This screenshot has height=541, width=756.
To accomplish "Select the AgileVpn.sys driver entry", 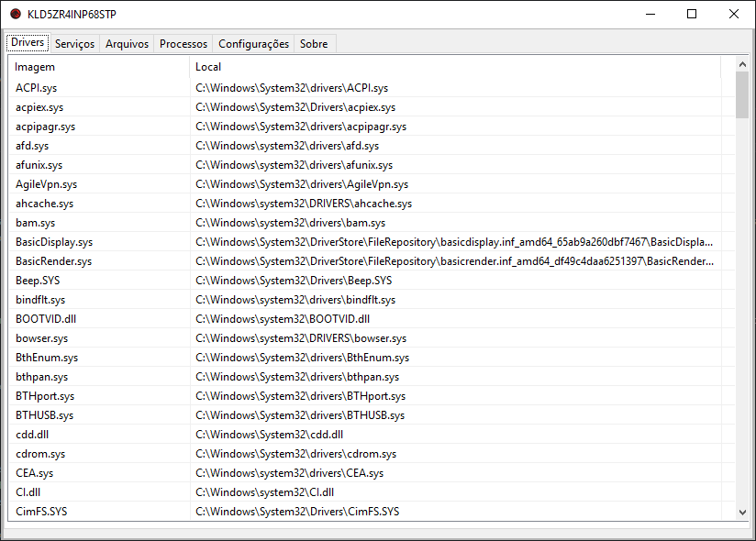I will coord(92,183).
